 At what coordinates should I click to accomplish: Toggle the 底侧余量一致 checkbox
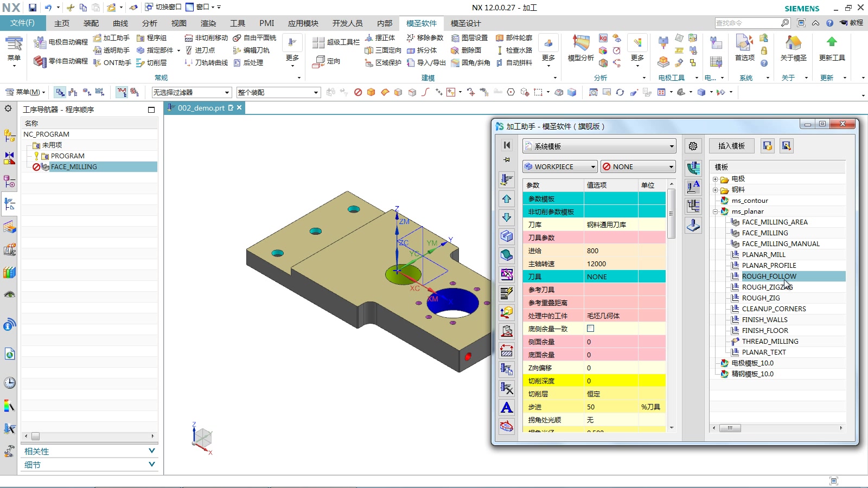tap(590, 329)
